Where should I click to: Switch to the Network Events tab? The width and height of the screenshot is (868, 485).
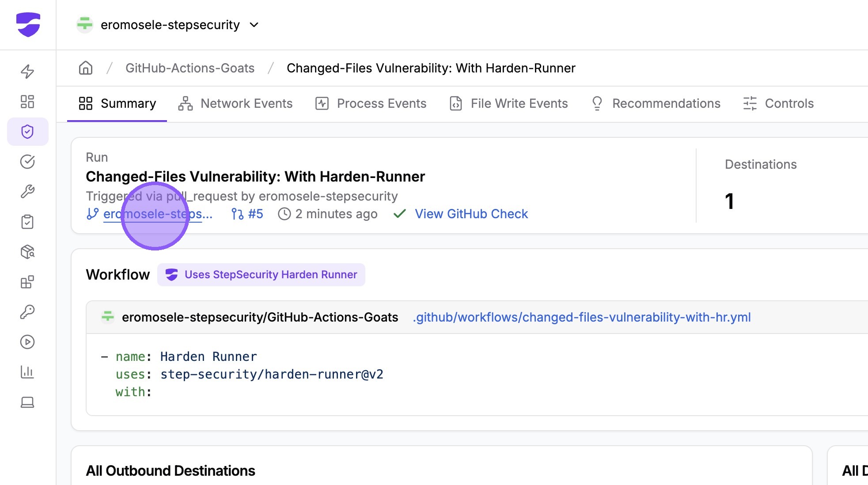[x=235, y=103]
